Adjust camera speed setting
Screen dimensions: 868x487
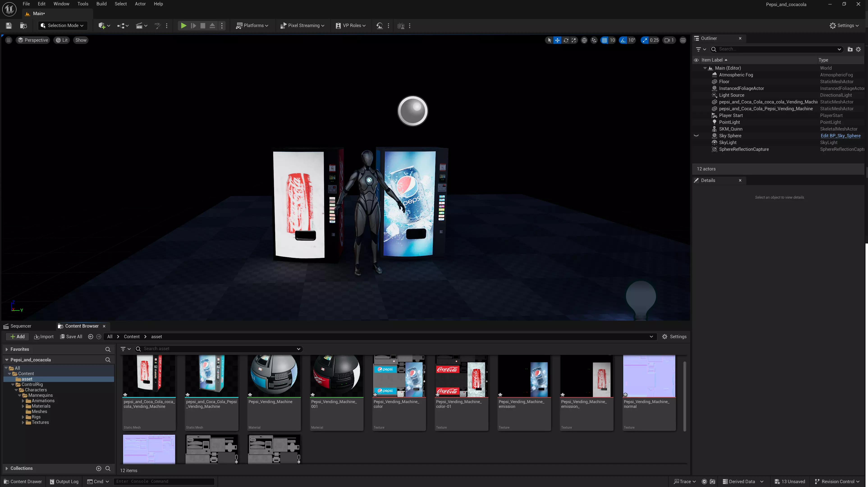coord(669,40)
